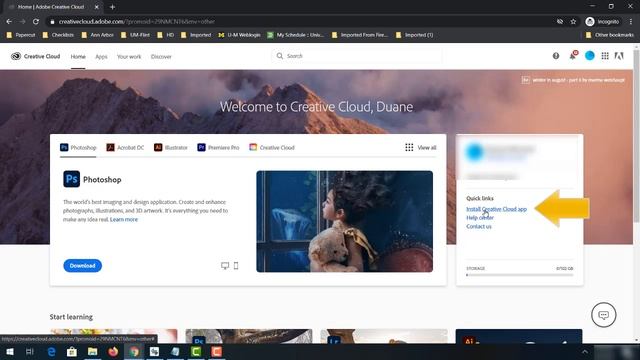Open the web apps grid icon in header

[605, 56]
